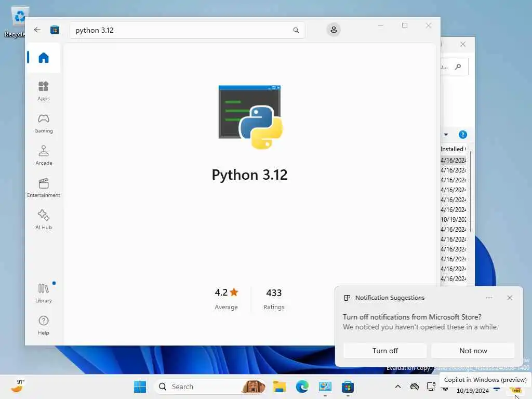Close the Microsoft Store window

click(429, 25)
